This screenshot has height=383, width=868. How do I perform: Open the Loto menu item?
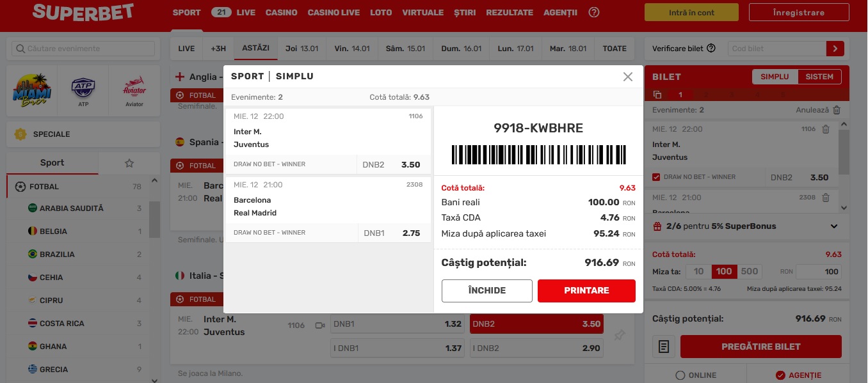point(381,12)
